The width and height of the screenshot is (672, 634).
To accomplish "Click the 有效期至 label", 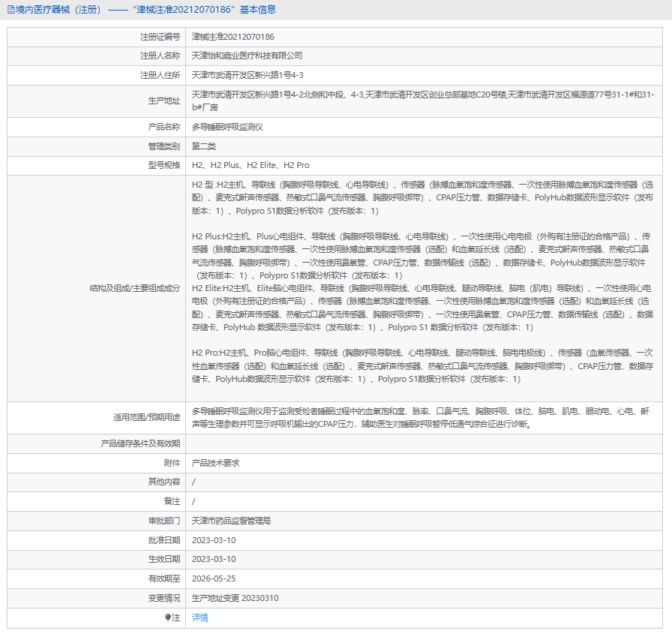I will (164, 578).
